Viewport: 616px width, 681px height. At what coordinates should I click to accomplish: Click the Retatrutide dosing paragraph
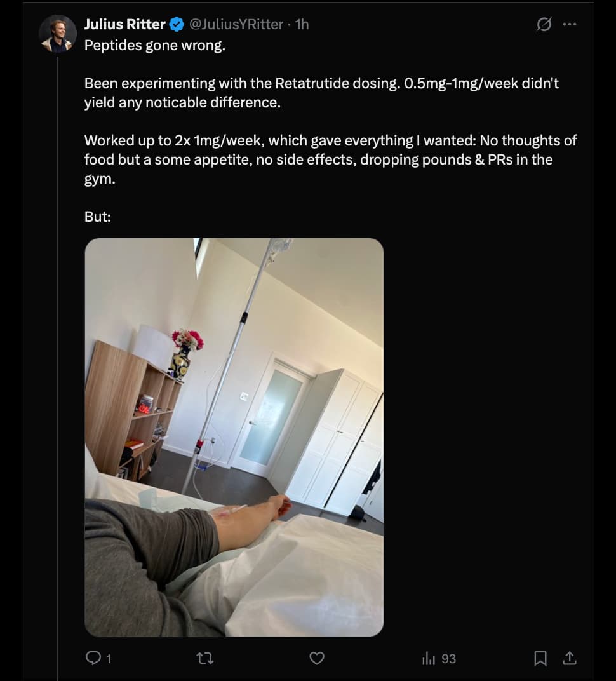321,93
